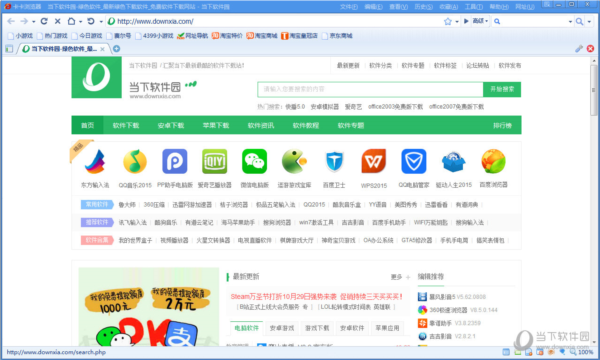Stop page loading with the X icon
This screenshot has height=360, width=600.
57,21
